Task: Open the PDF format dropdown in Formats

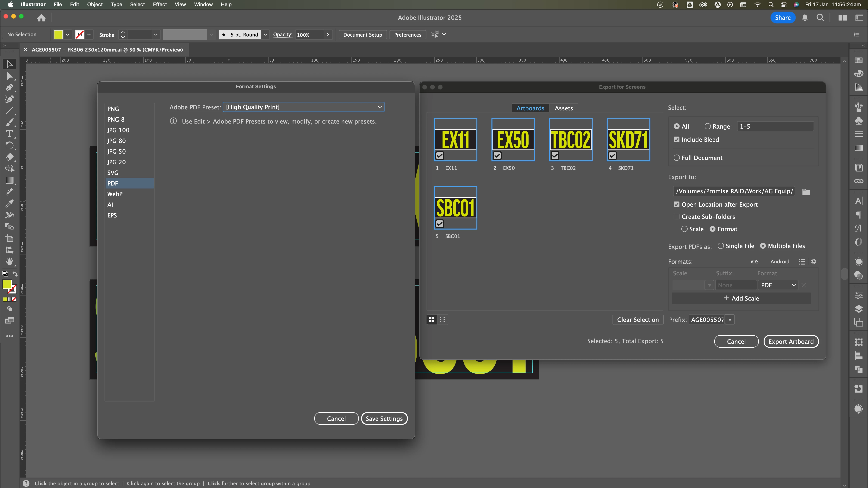Action: [778, 285]
